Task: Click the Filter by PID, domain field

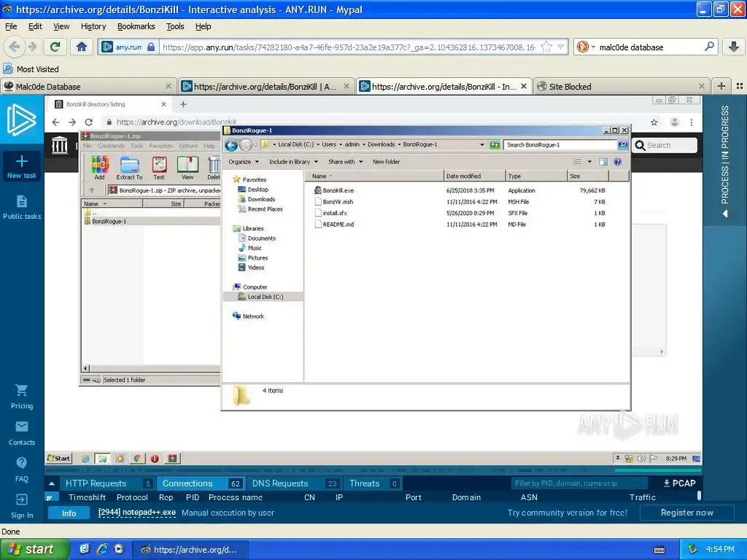Action: tap(579, 483)
